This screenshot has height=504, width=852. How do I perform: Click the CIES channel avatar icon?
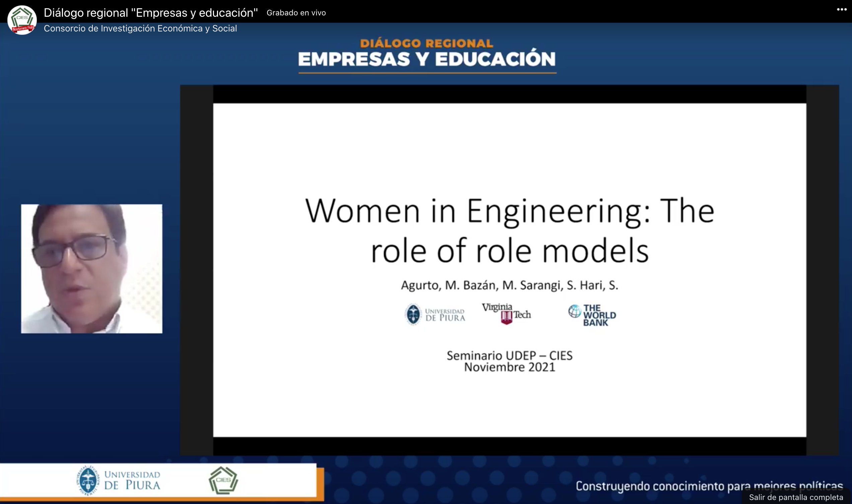click(22, 20)
